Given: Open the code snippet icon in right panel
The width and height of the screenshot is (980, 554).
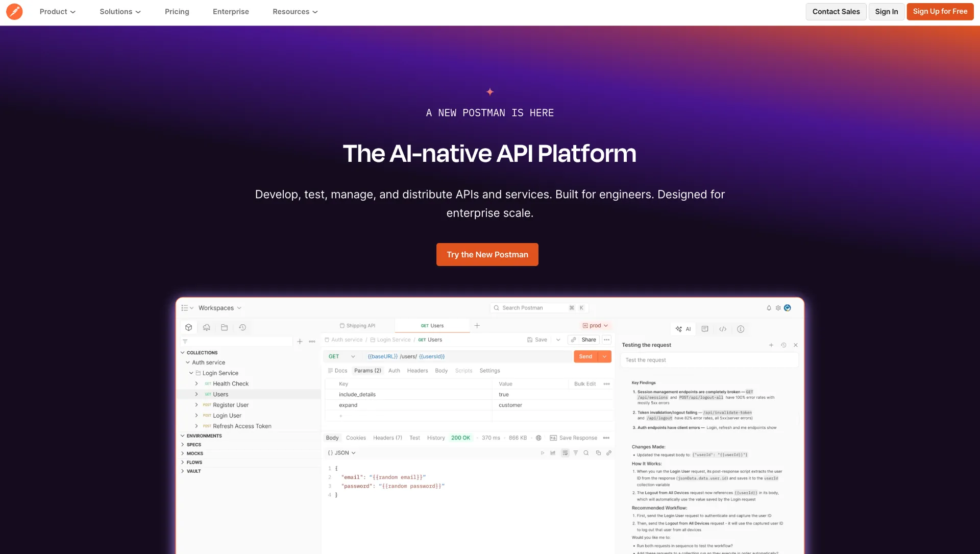Looking at the screenshot, I should pyautogui.click(x=723, y=329).
